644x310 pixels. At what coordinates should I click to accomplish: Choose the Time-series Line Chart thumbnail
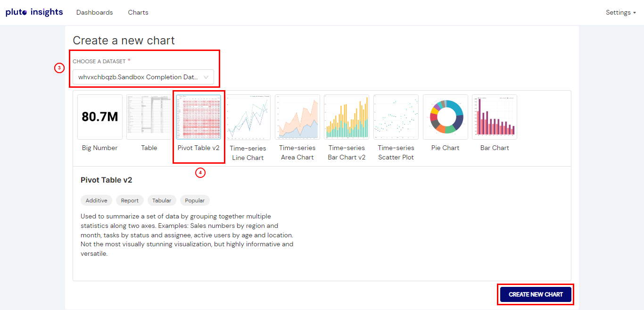pos(248,117)
